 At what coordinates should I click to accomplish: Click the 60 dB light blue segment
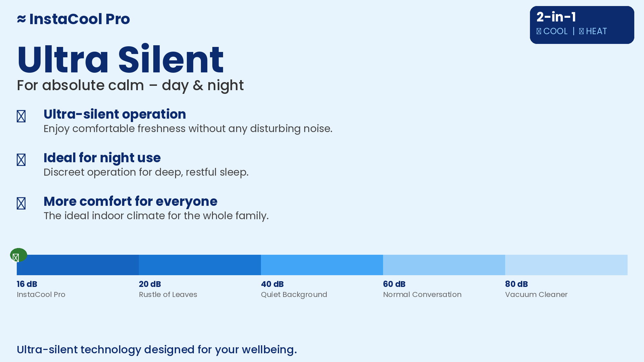pyautogui.click(x=444, y=265)
